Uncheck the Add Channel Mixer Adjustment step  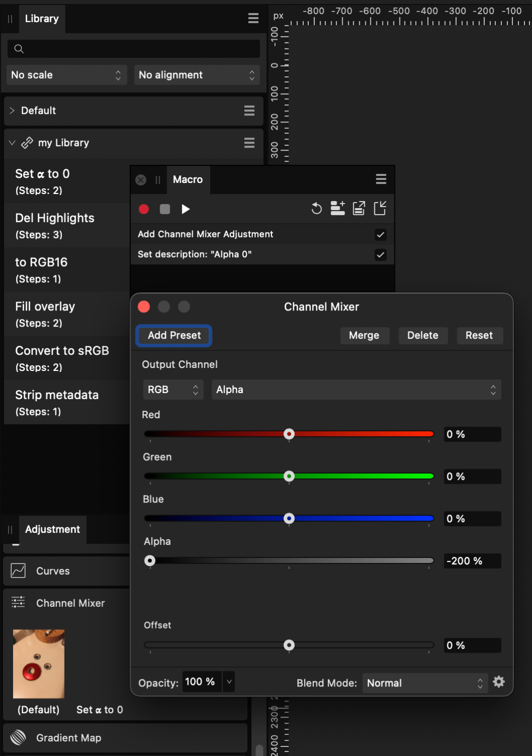click(x=380, y=234)
